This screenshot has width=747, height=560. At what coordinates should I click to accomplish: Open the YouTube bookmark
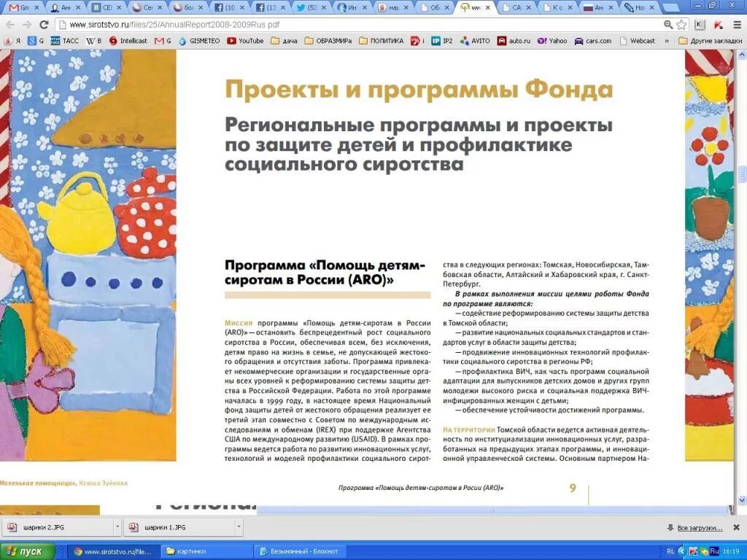click(245, 41)
